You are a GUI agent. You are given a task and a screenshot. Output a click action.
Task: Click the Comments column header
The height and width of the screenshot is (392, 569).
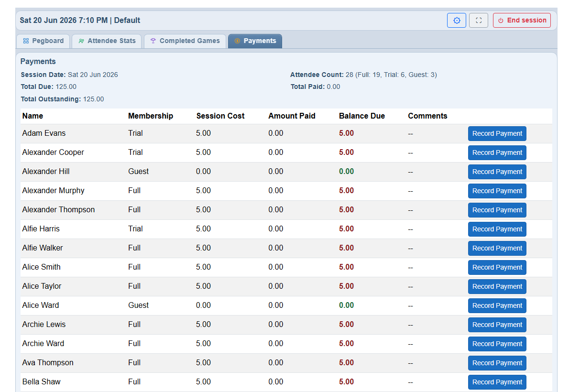[427, 116]
